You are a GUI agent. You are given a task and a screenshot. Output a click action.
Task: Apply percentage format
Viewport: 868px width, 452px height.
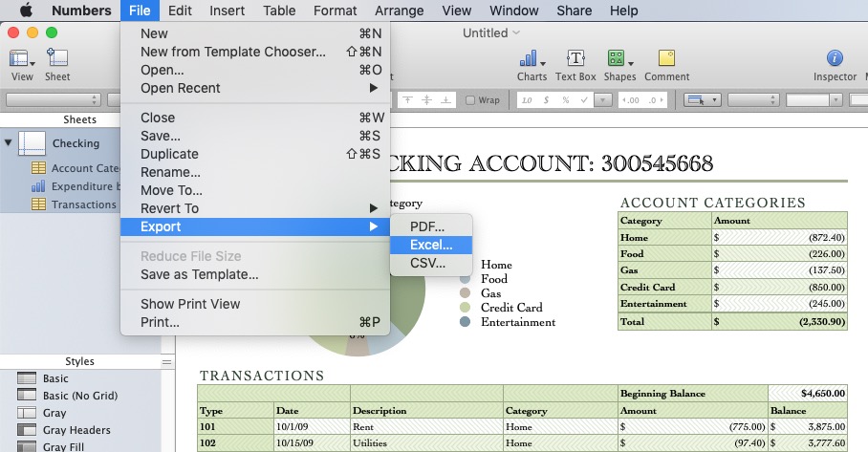click(565, 100)
